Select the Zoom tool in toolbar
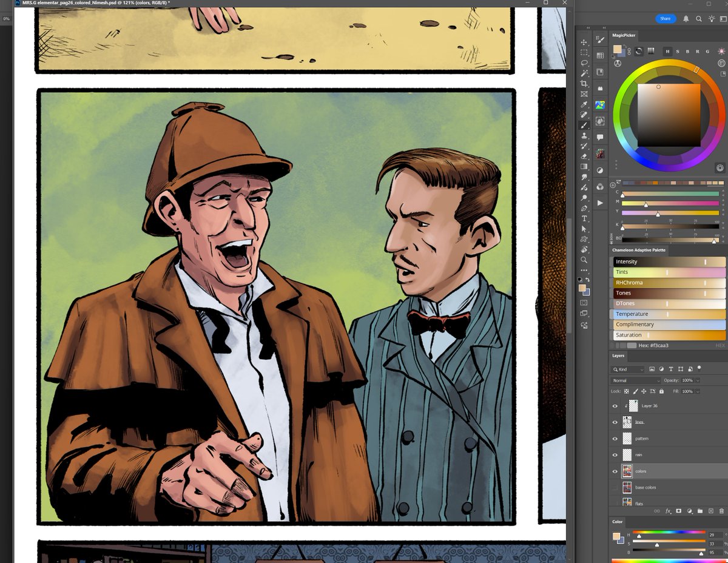 [584, 260]
